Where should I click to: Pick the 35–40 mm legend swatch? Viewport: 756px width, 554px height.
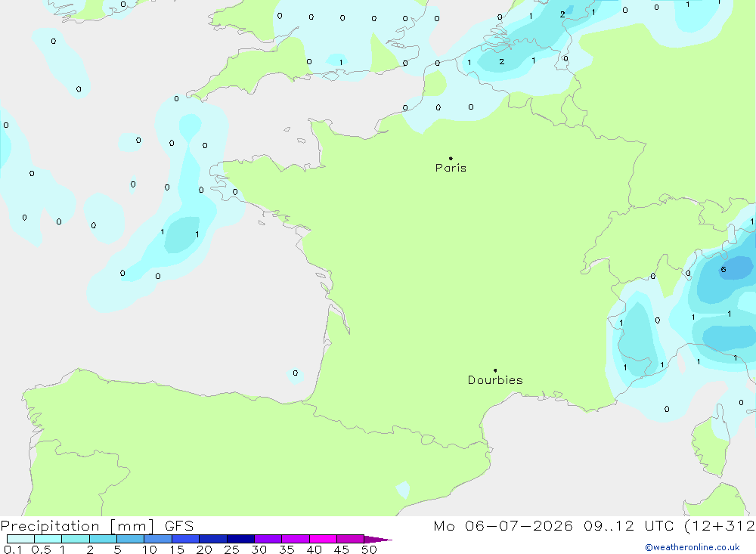click(296, 539)
